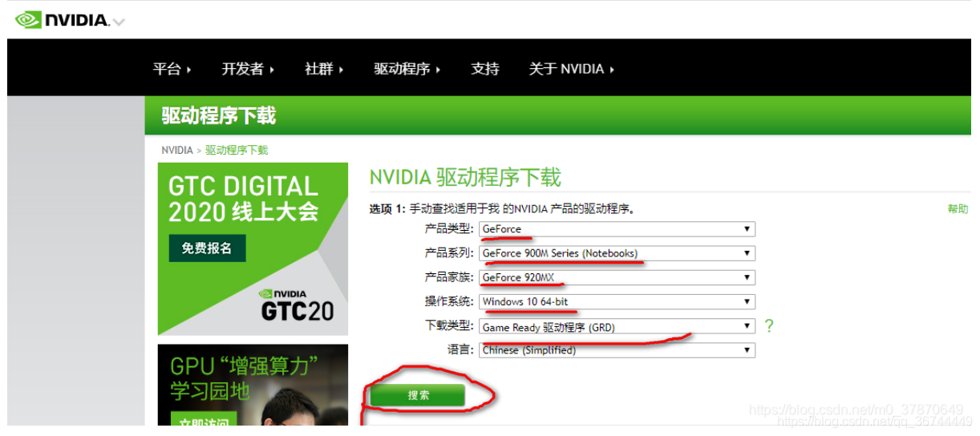
Task: Go to the 支持 page
Action: click(x=485, y=69)
